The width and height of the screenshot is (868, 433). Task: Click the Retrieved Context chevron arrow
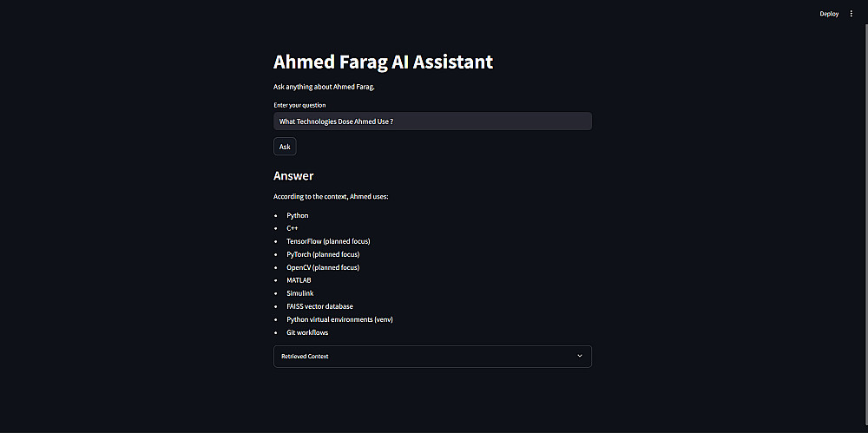tap(580, 356)
